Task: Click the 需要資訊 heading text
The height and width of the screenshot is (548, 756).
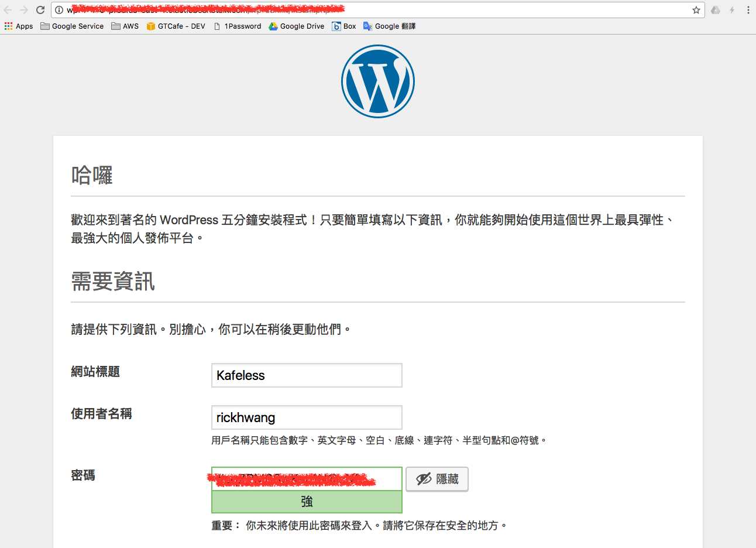Action: coord(113,282)
